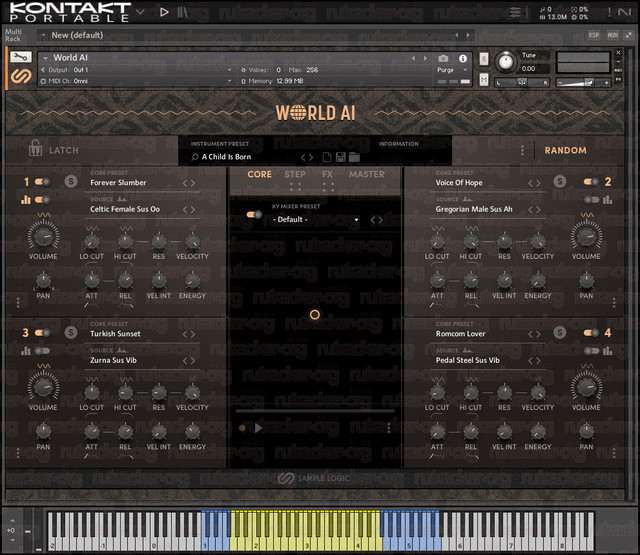Toggle core 2 step animator switch

click(591, 200)
